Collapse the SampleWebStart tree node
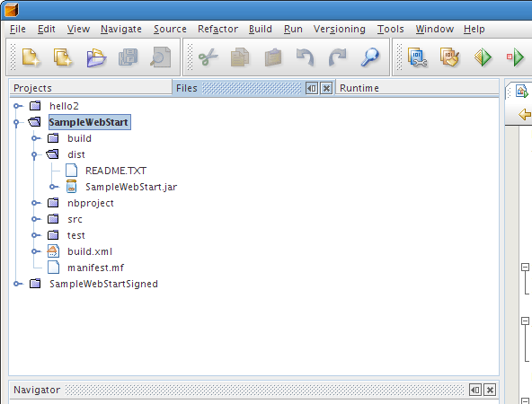Viewport: 532px width, 404px height. pos(16,122)
